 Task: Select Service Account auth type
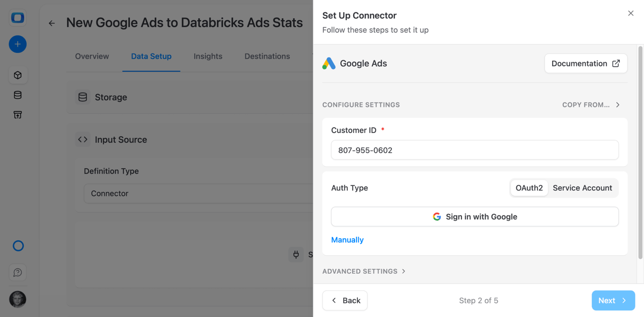tap(582, 188)
